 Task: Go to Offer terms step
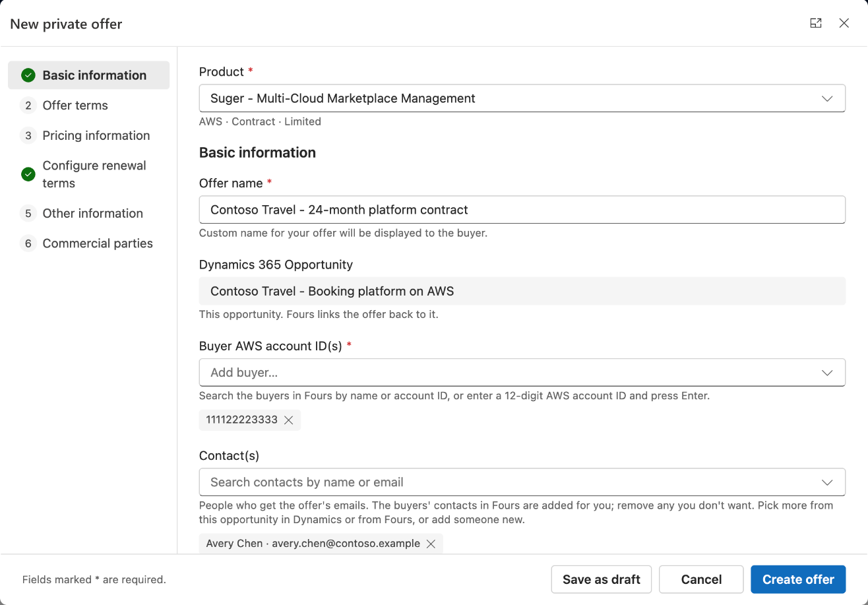pos(88,106)
